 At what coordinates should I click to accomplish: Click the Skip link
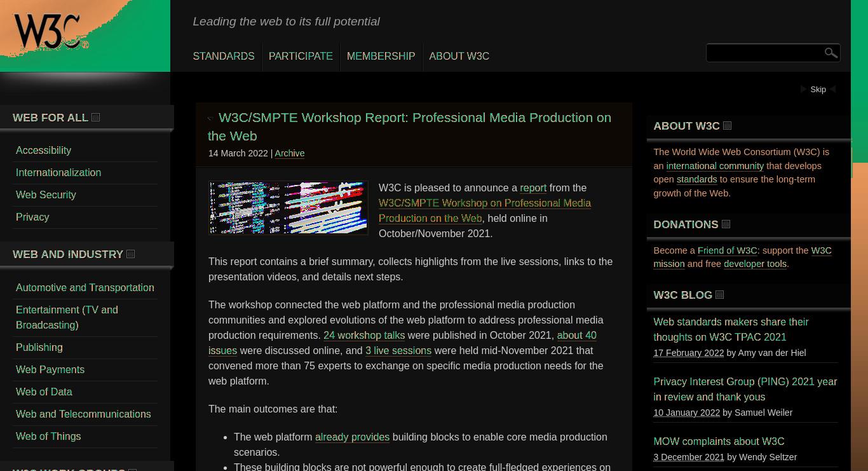(x=818, y=90)
